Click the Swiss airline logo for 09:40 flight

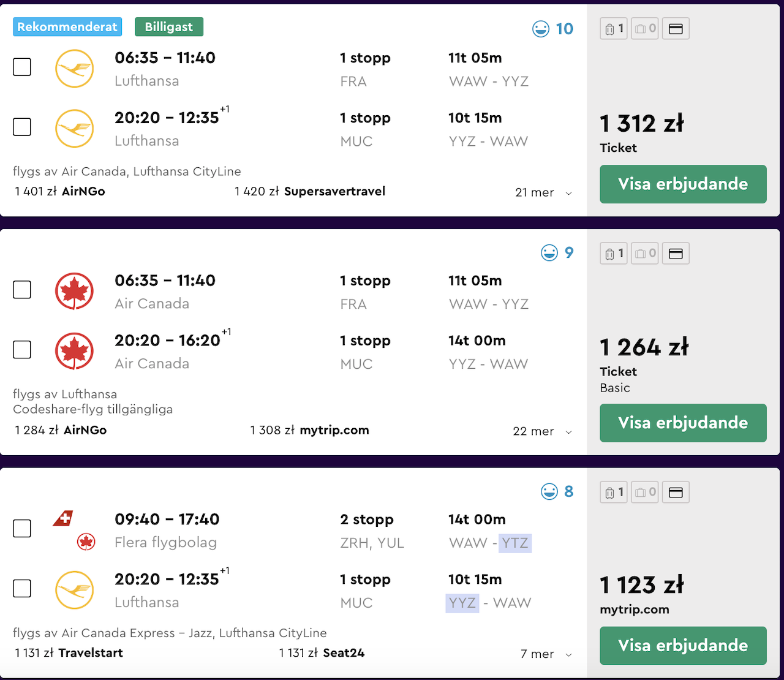tap(63, 519)
